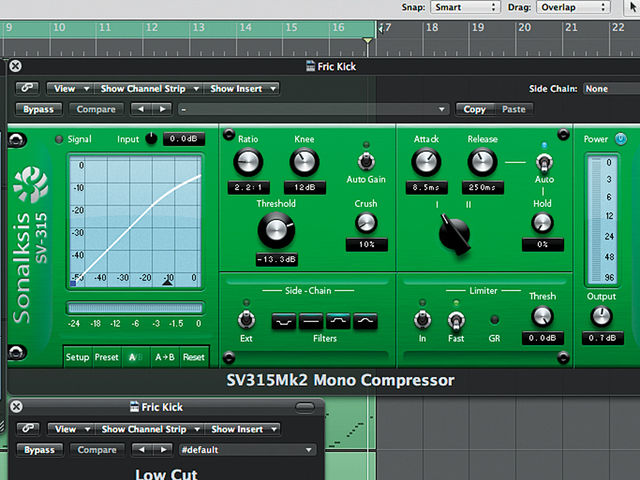This screenshot has height=480, width=640.
Task: Click the Input 0.0dB value field
Action: point(184,139)
